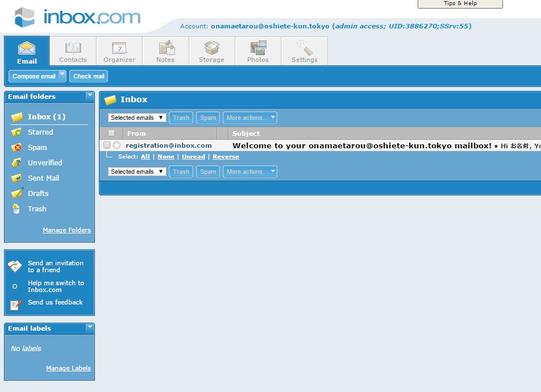Switch to the Photos tab
541x392 pixels.
[x=258, y=51]
